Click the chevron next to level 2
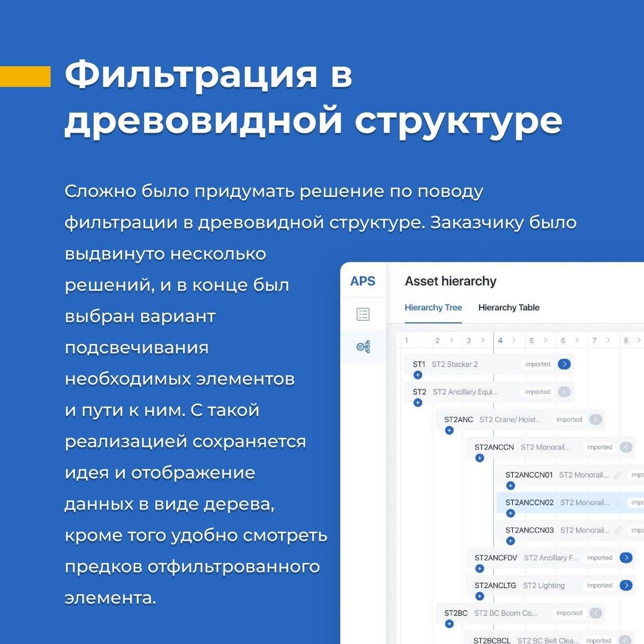This screenshot has width=644, height=644. tap(451, 340)
